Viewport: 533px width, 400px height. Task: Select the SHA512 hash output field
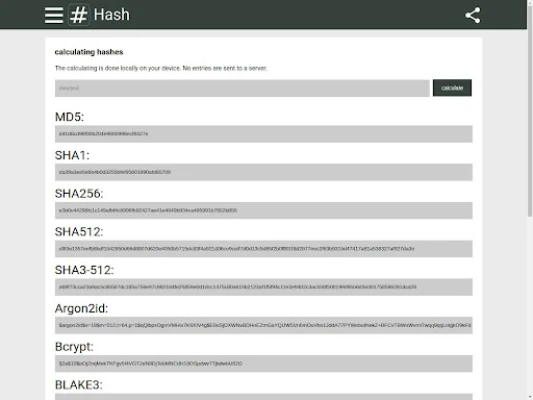click(264, 249)
